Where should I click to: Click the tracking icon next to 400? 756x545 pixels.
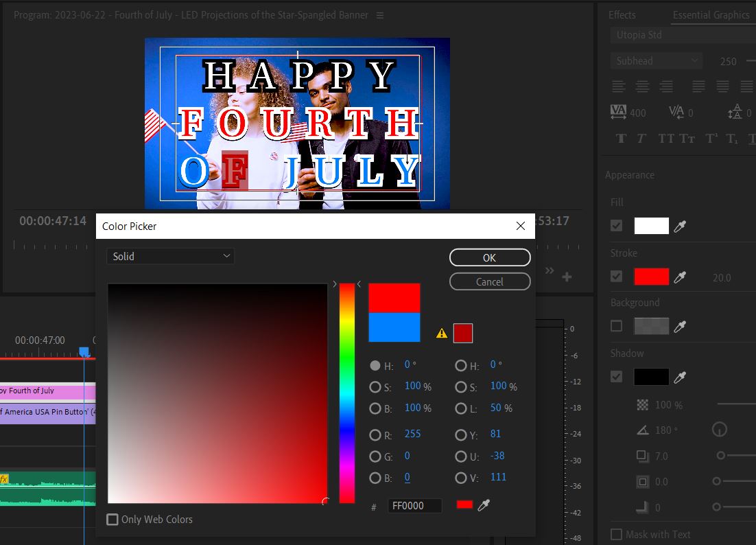[618, 112]
